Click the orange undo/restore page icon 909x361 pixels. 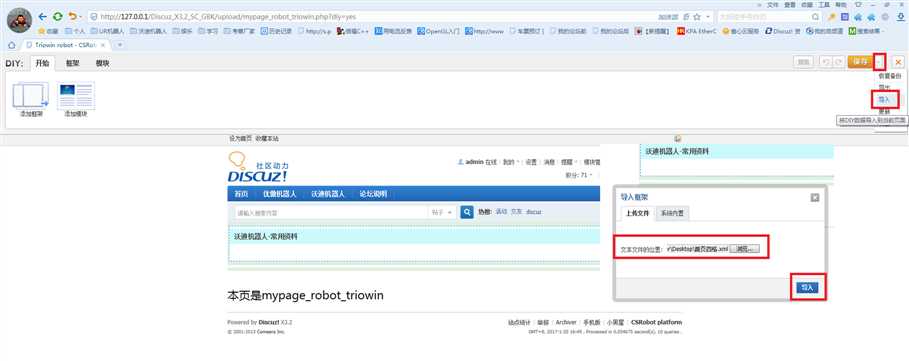click(x=72, y=17)
